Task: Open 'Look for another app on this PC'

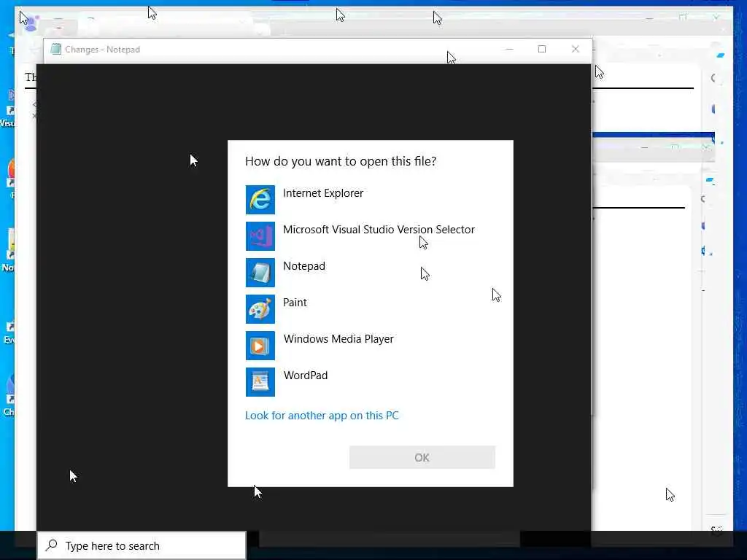Action: [x=322, y=416]
